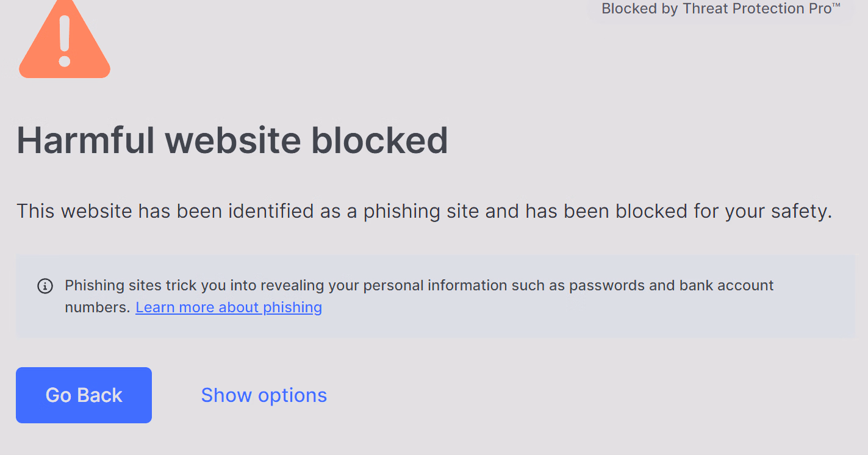Click the Harmful website blocked heading

click(232, 140)
